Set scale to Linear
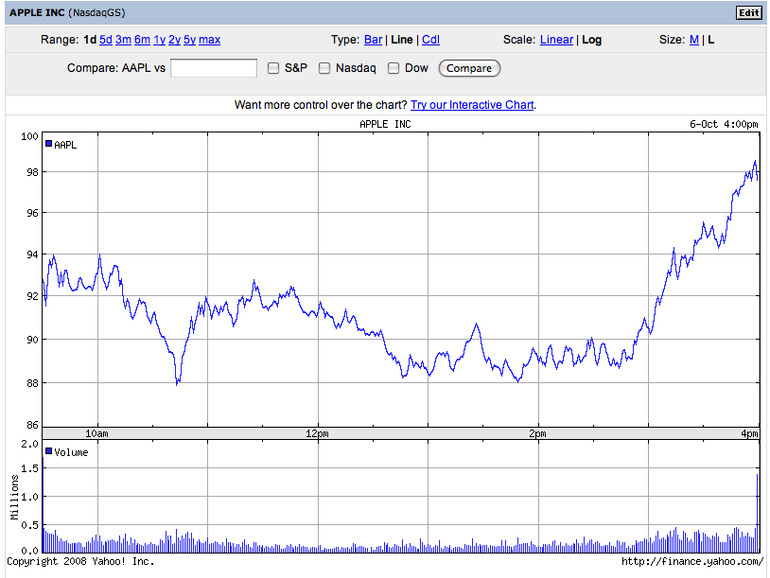Viewport: 770px width, 578px height. click(x=556, y=40)
